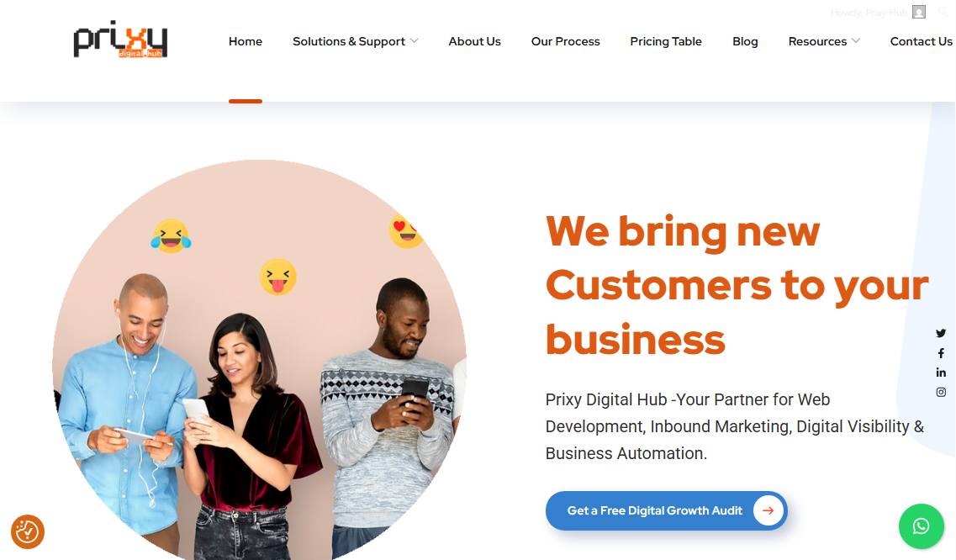
Task: Open the Instagram social link icon
Action: (x=941, y=392)
